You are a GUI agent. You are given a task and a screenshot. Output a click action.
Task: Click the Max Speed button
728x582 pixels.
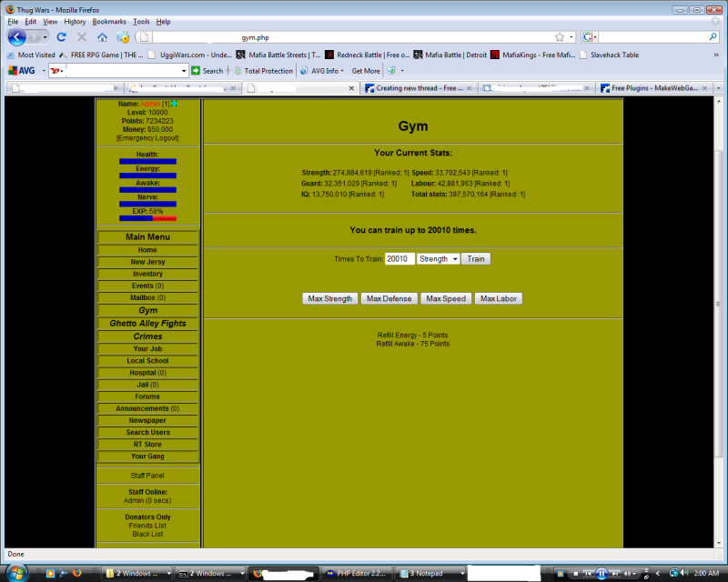[445, 298]
